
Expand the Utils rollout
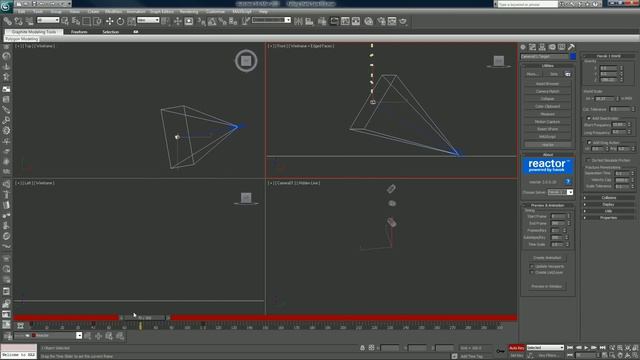click(x=609, y=211)
